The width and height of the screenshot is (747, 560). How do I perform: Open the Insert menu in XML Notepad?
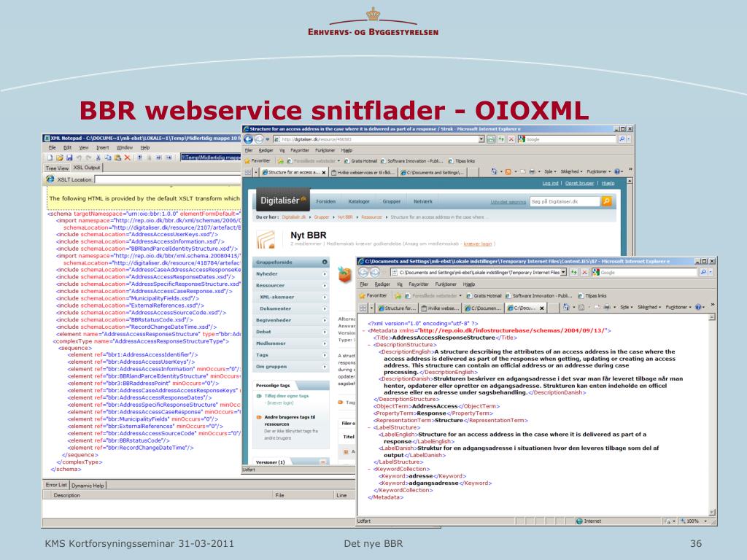tap(102, 147)
